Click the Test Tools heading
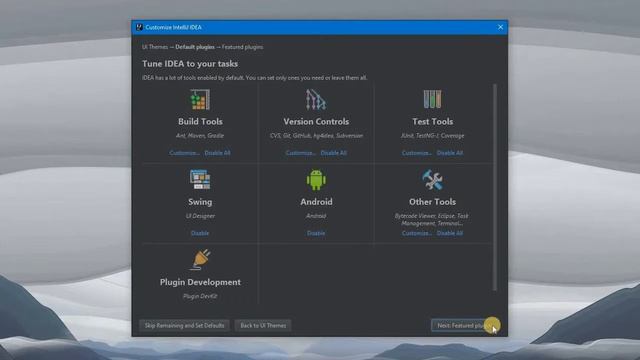The image size is (640, 360). click(432, 121)
